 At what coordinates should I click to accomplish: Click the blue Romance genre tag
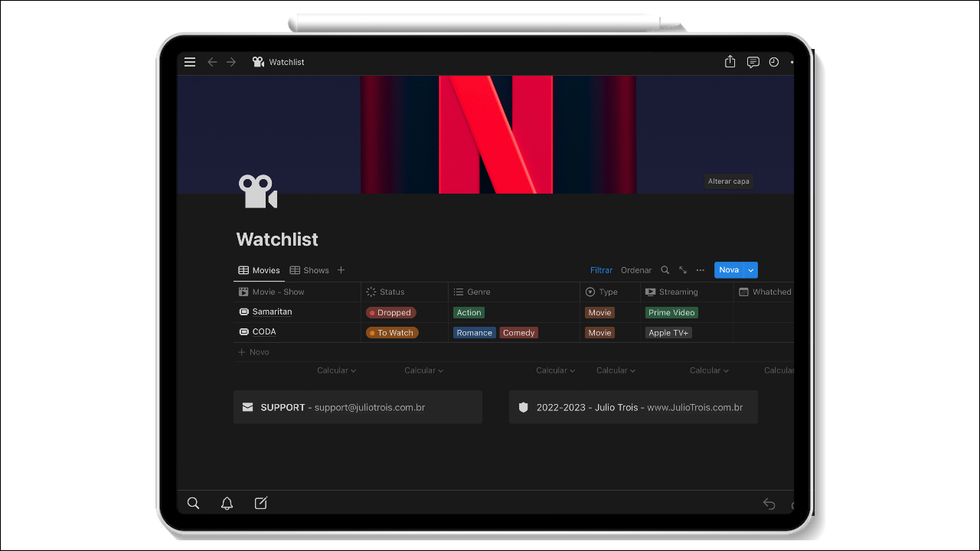[x=475, y=333]
